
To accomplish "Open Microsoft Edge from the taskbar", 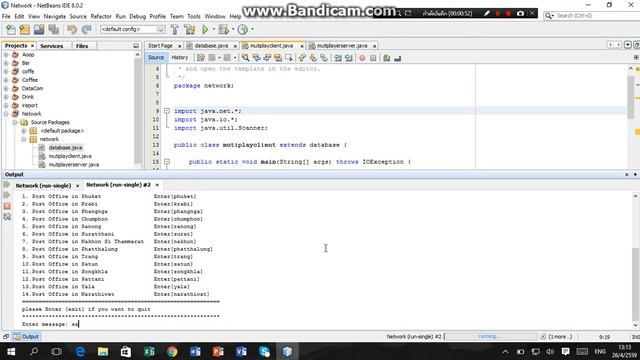I will (x=80, y=351).
